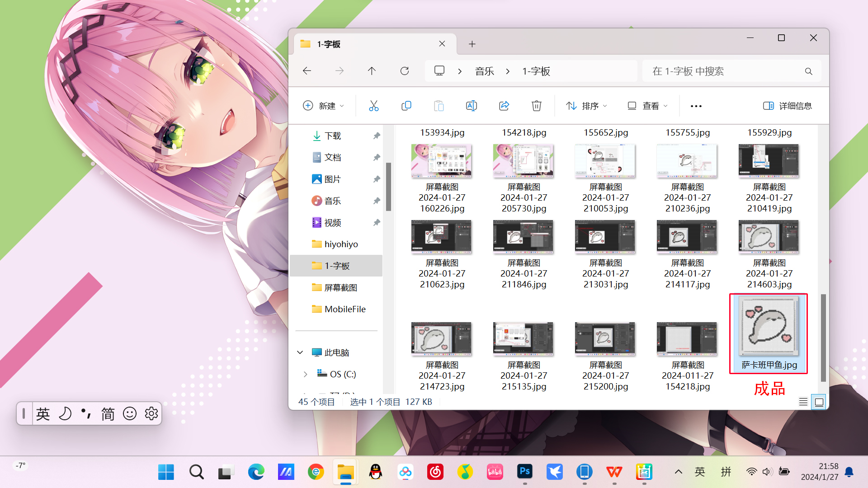This screenshot has height=488, width=868.
Task: Click the Cut scissors icon
Action: (373, 106)
